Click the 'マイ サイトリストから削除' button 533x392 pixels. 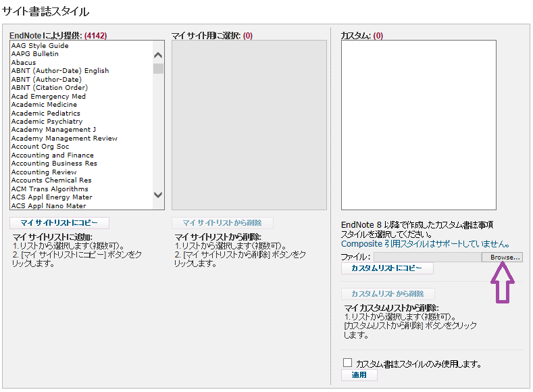point(222,223)
